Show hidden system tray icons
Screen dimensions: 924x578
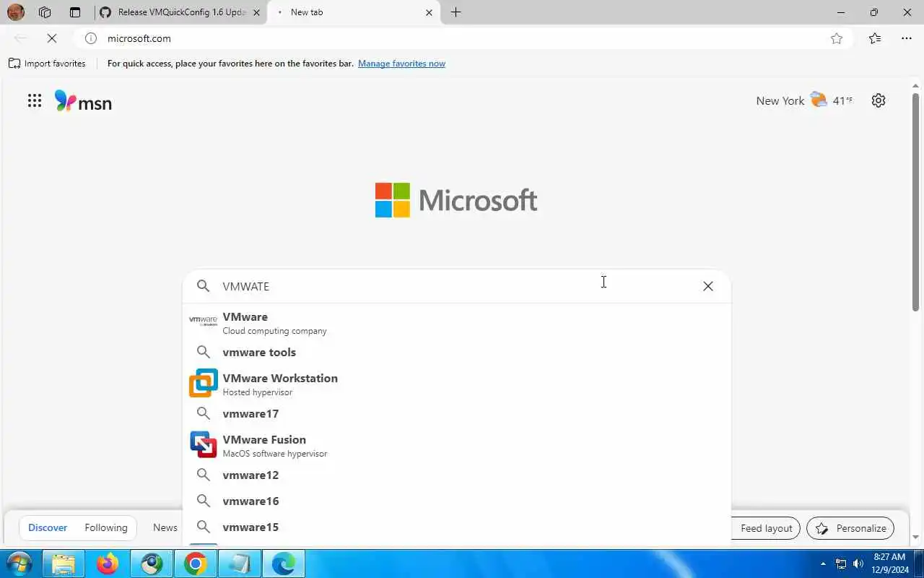[823, 564]
